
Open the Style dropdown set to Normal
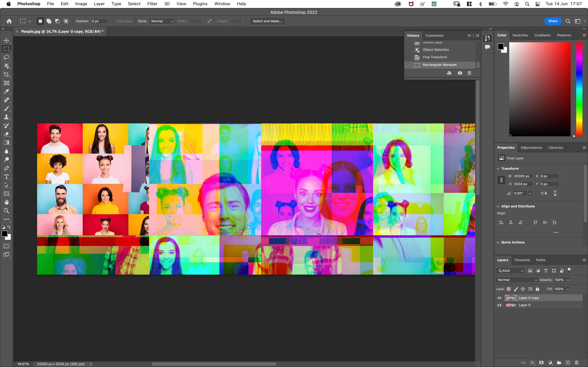(x=162, y=21)
